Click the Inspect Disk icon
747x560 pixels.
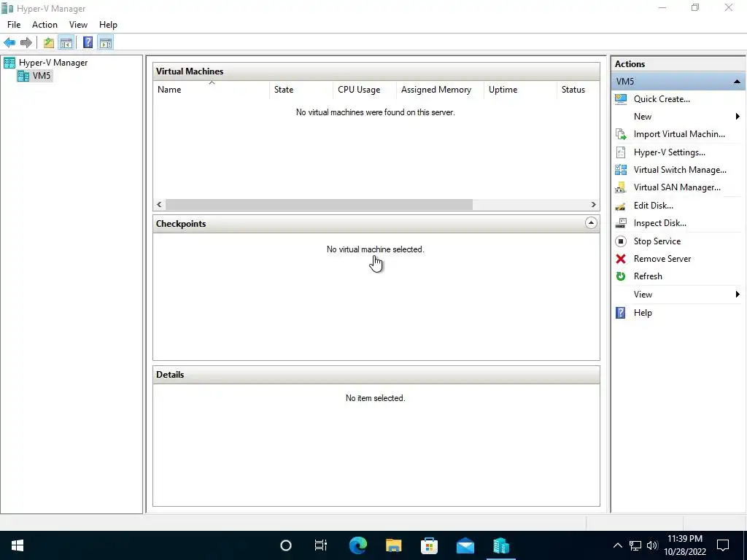[621, 223]
